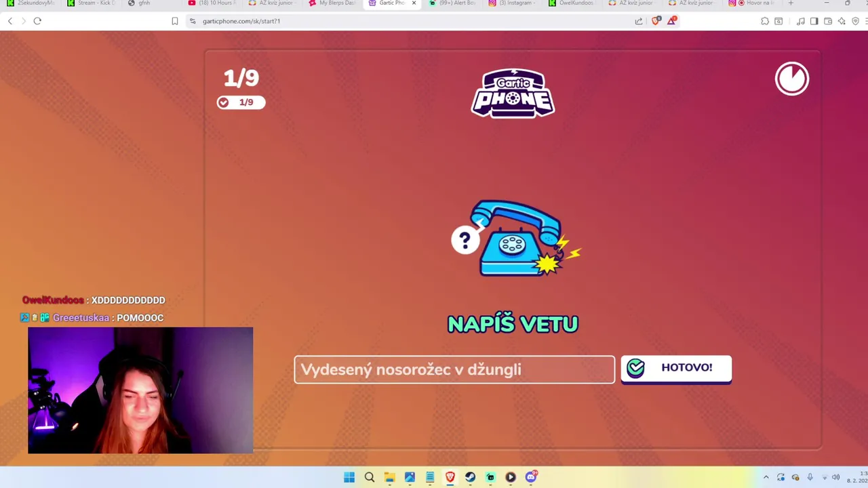Open Discord from taskbar

pyautogui.click(x=531, y=477)
